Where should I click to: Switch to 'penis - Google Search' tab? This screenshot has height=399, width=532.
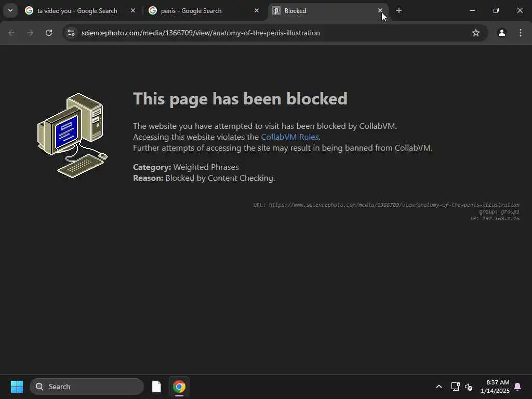click(191, 11)
